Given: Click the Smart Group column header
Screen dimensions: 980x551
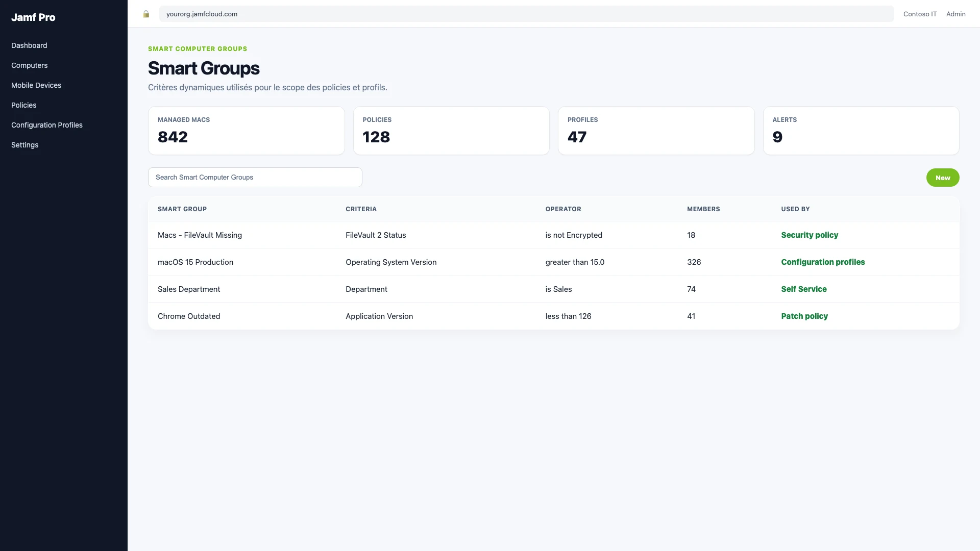Looking at the screenshot, I should click(x=182, y=209).
